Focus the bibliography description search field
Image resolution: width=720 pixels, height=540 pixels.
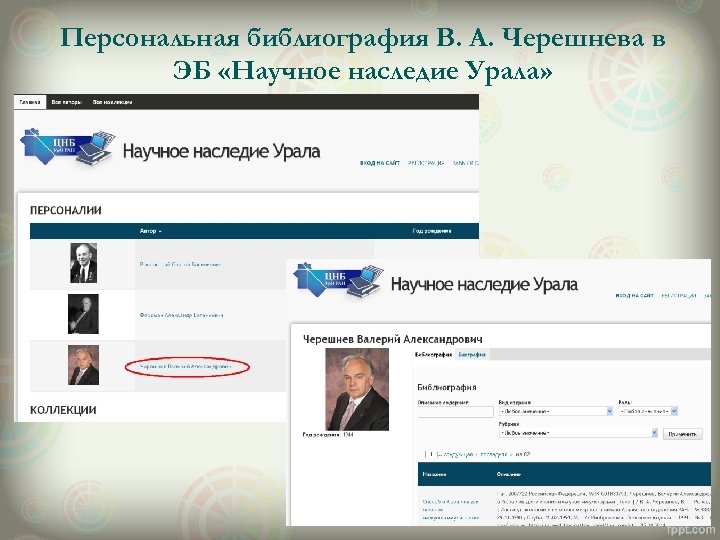pos(456,411)
